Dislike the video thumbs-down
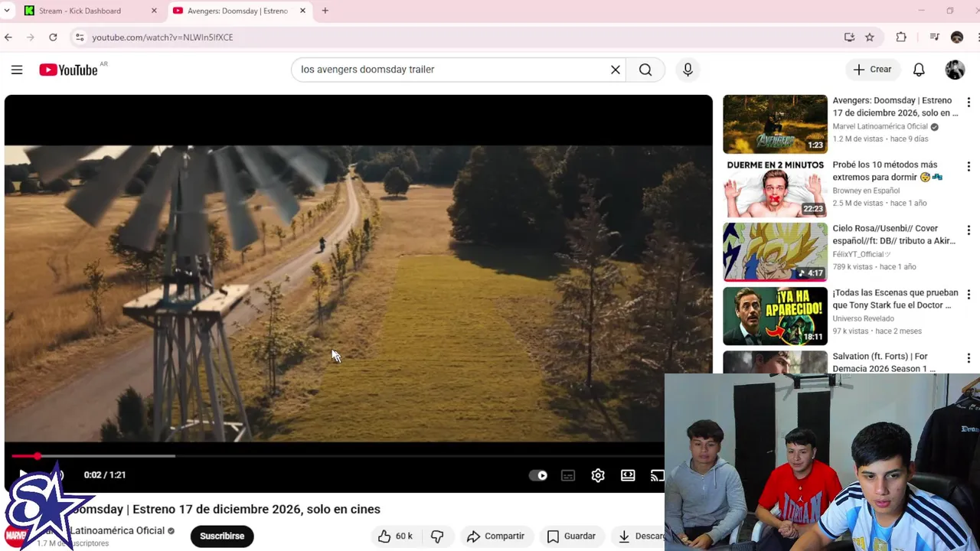980x551 pixels. [x=437, y=536]
